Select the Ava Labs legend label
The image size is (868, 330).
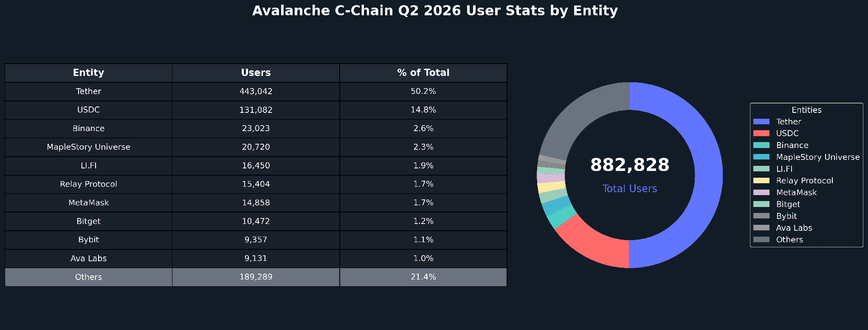click(x=794, y=228)
